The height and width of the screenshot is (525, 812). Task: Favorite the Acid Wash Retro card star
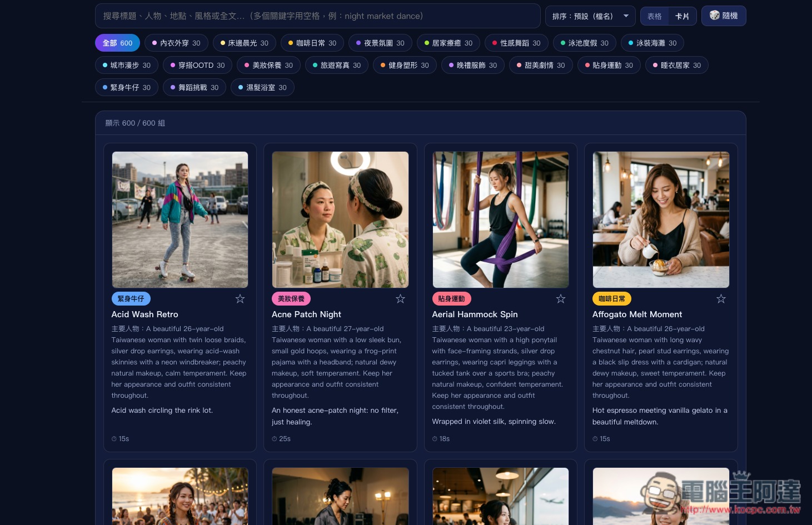pos(240,299)
